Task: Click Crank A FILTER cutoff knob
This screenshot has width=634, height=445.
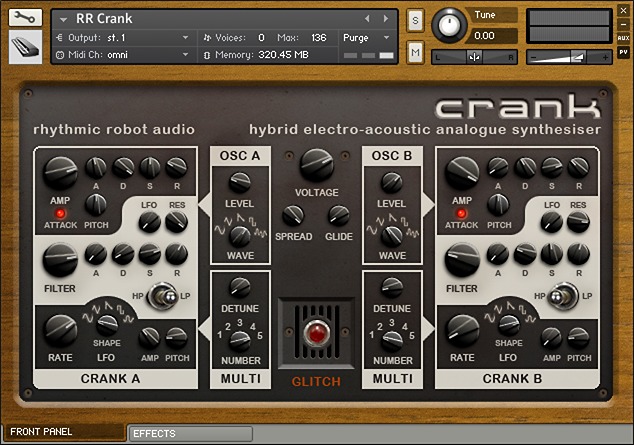Action: [60, 260]
